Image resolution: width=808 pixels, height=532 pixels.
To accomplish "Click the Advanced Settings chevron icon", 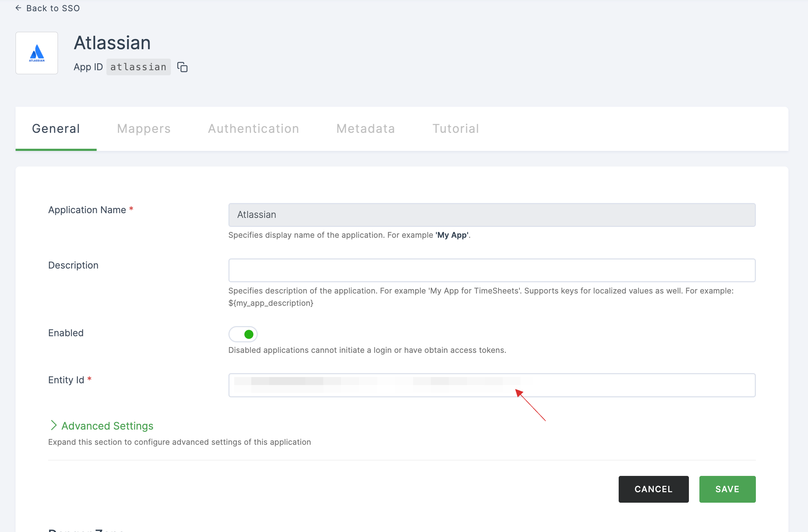I will [x=54, y=425].
